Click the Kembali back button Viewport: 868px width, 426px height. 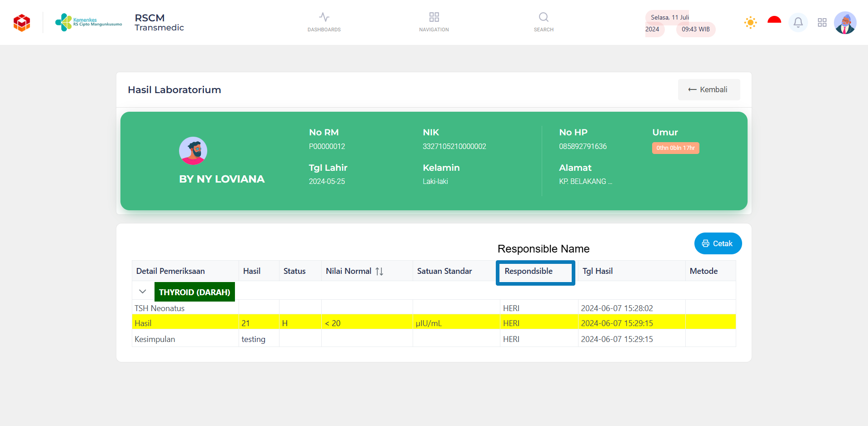tap(709, 89)
